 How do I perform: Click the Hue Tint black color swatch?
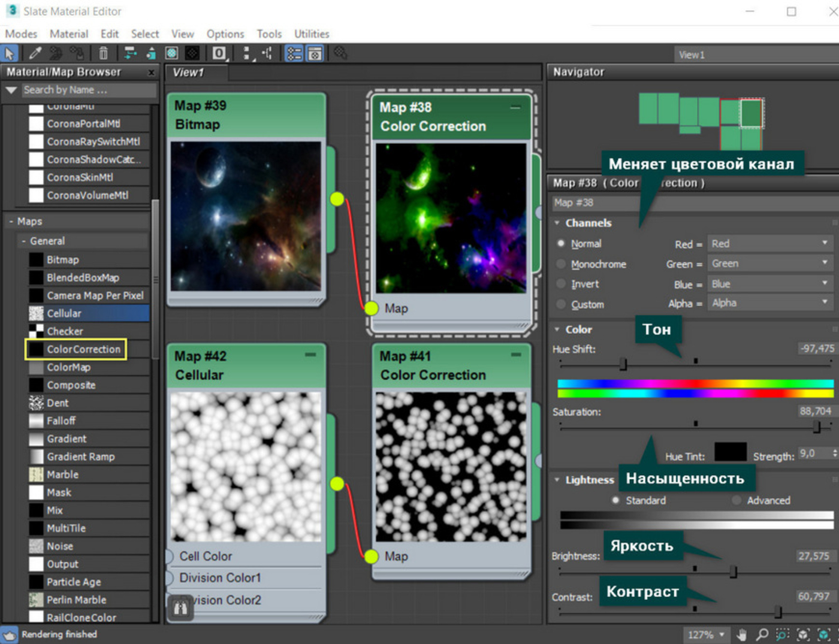coord(730,452)
